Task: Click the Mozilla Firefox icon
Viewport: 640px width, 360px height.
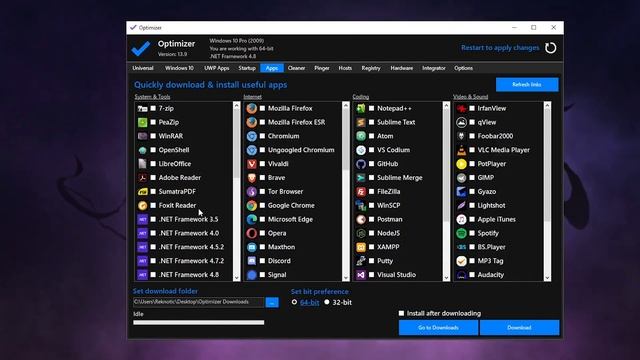Action: point(252,108)
